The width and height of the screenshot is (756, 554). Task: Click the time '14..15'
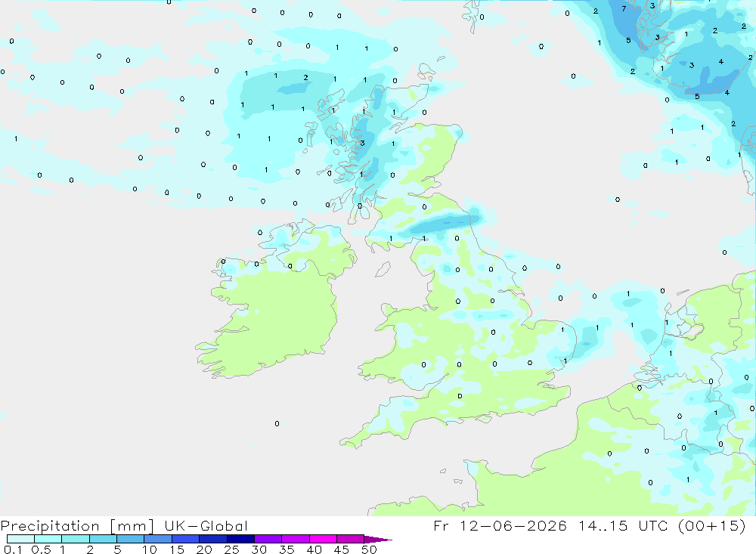pos(603,525)
